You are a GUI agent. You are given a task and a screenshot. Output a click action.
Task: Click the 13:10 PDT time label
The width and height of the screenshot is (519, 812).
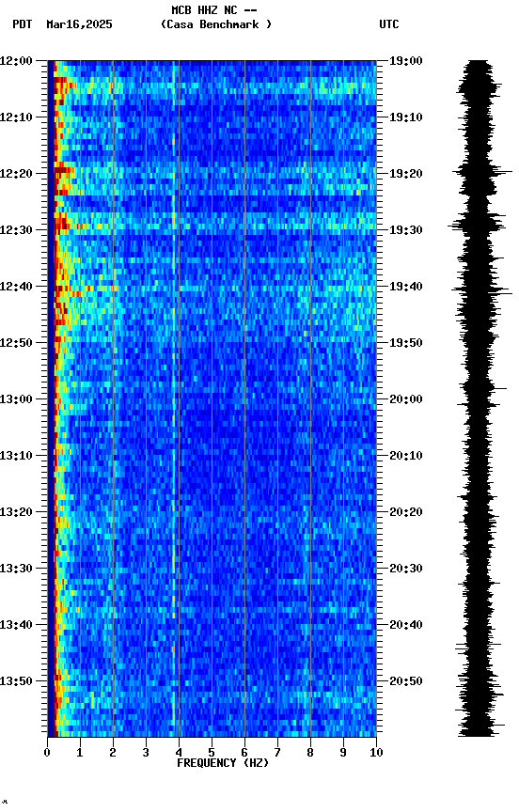16,456
